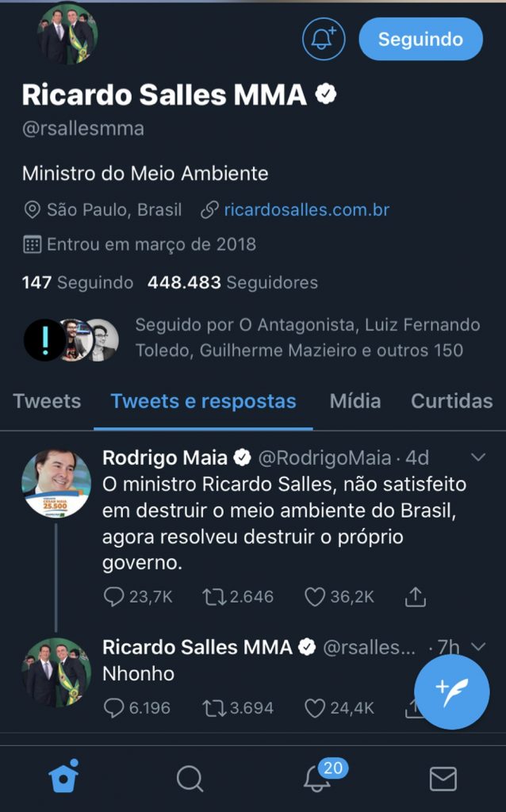
Task: View the 147 Seguindo list
Action: point(78,282)
